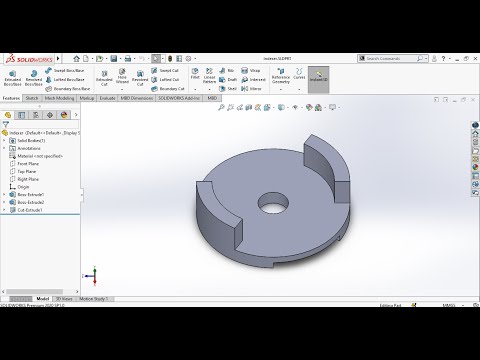Click the Linear Pattern tool

click(209, 76)
